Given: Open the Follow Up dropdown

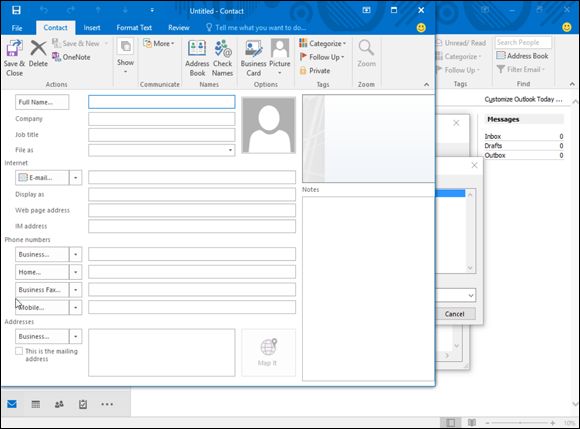Looking at the screenshot, I should (322, 57).
